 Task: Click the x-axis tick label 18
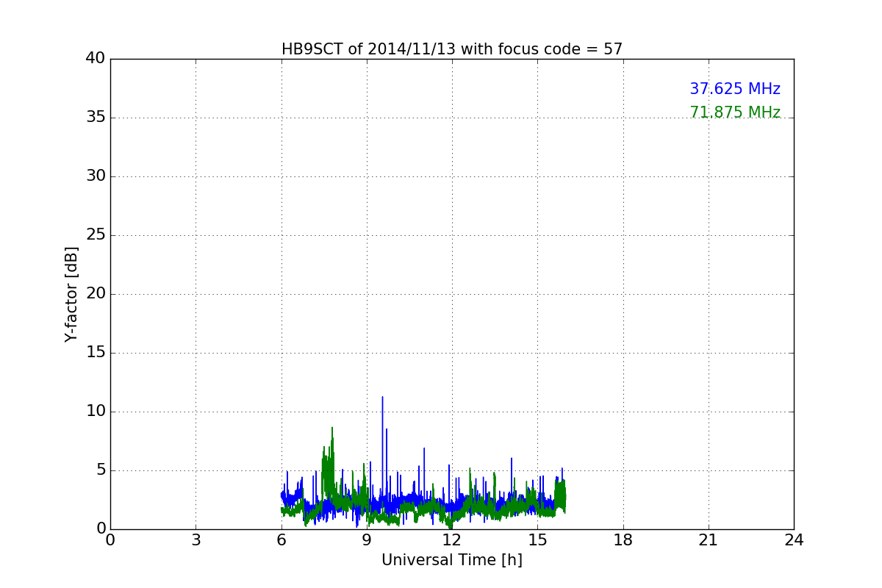pyautogui.click(x=623, y=540)
